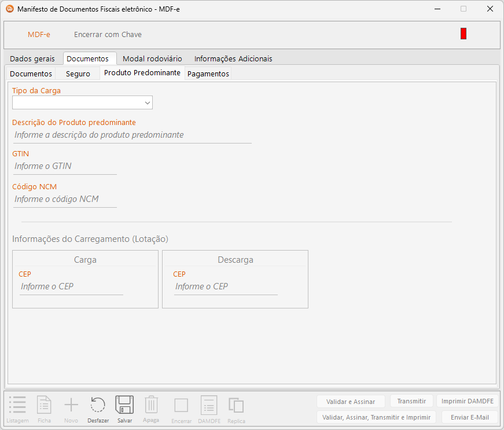Click the Desfazer undo icon

[98, 405]
